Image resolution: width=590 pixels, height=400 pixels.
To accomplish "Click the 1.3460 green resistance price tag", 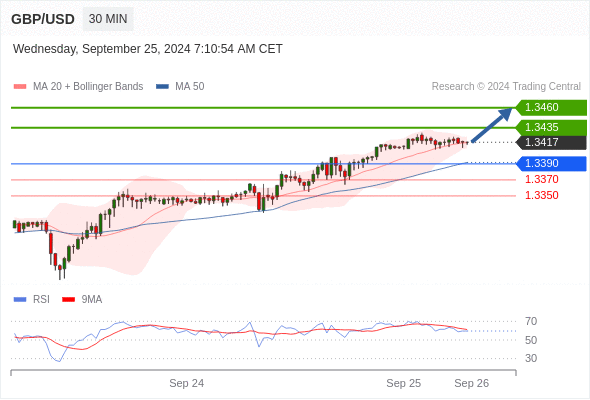I will coord(551,108).
